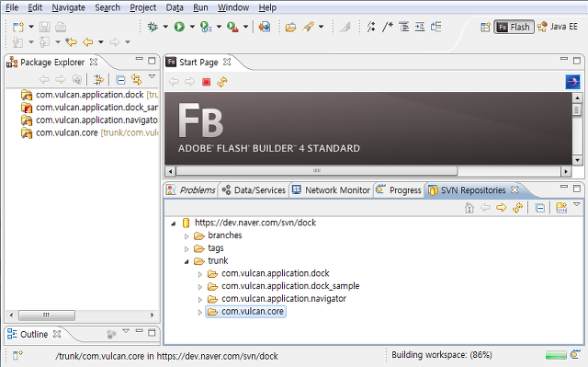Open the Window menu

click(x=233, y=7)
